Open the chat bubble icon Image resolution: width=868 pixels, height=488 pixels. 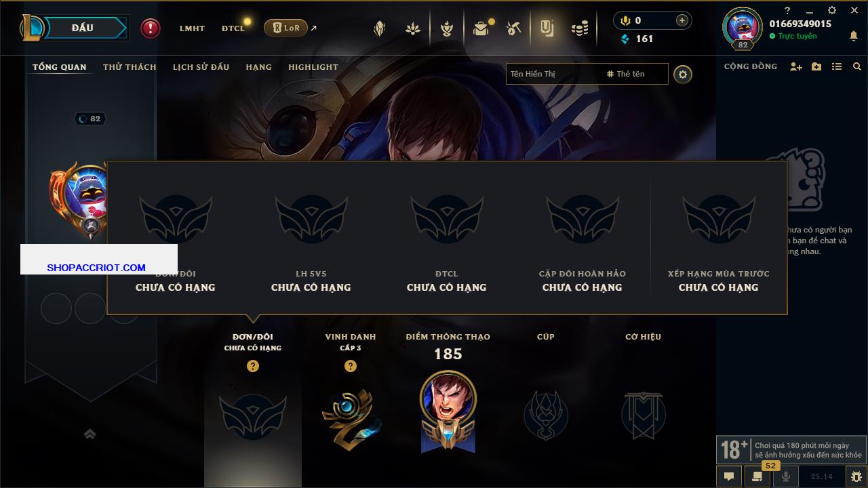tap(729, 476)
